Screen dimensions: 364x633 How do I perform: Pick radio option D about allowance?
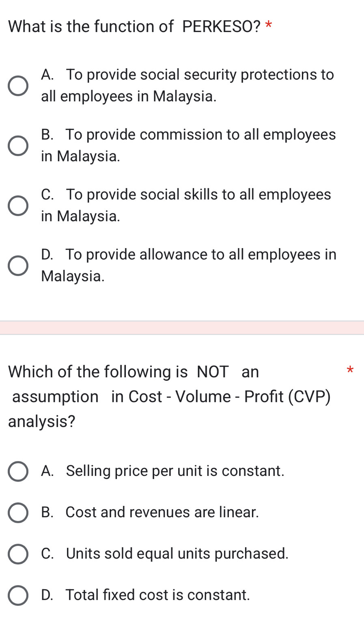pyautogui.click(x=18, y=266)
